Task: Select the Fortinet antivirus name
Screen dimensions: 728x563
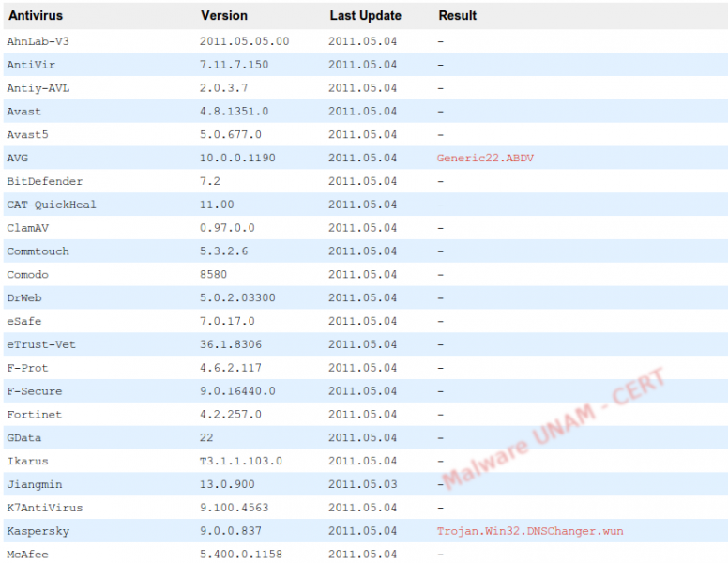Action: (35, 415)
